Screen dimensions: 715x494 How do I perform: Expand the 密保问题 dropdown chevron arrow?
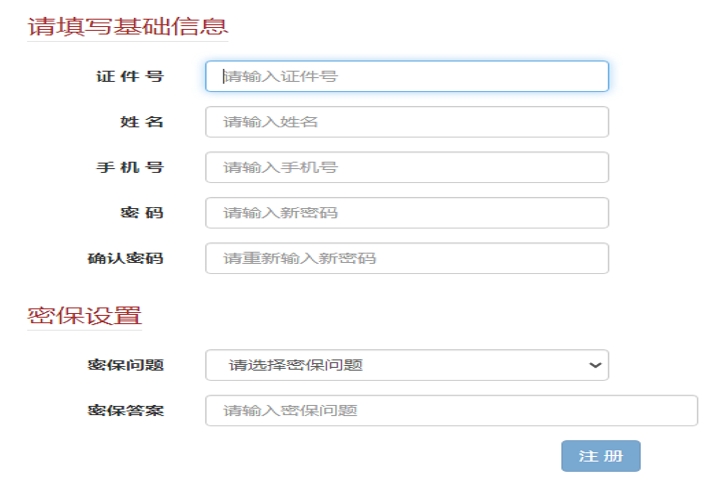(x=595, y=365)
